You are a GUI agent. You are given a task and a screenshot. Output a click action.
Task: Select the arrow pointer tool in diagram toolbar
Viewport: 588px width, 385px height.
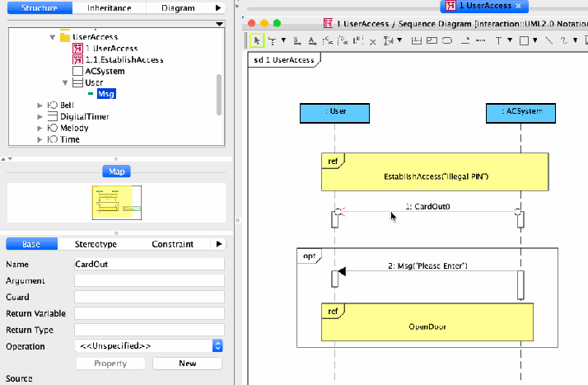(x=257, y=40)
